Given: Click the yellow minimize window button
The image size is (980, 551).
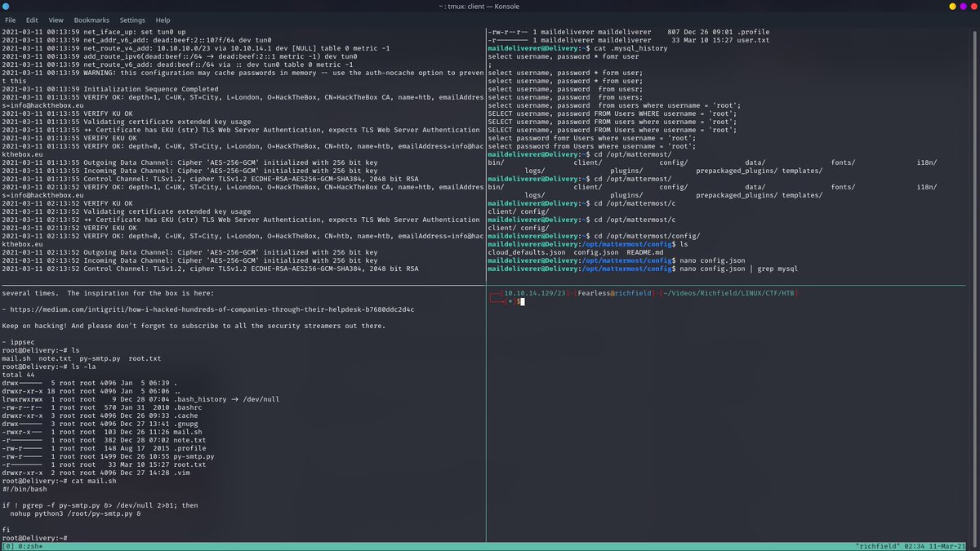Looking at the screenshot, I should pos(952,7).
